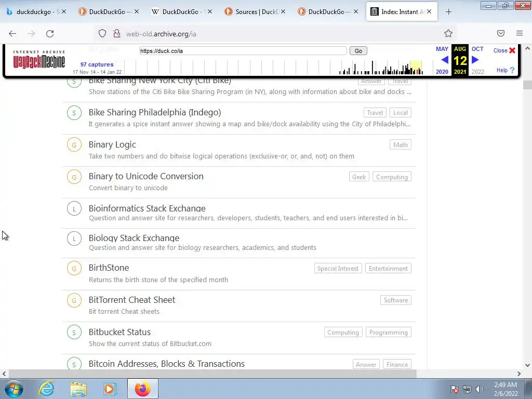
Task: Open Biology Stack Exchange entry
Action: point(134,238)
